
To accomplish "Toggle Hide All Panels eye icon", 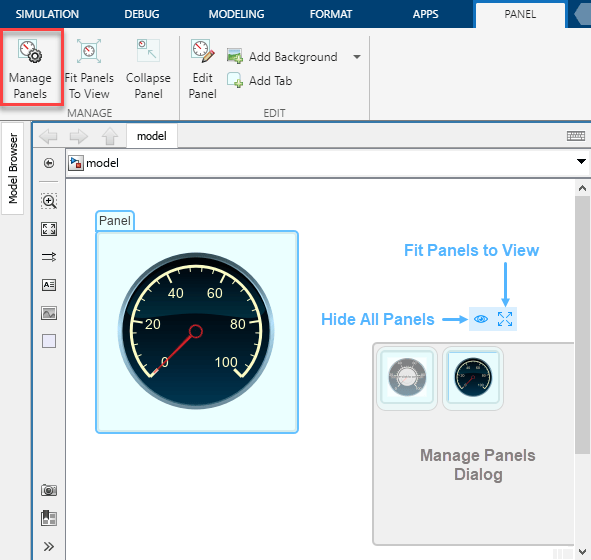I will pos(481,319).
